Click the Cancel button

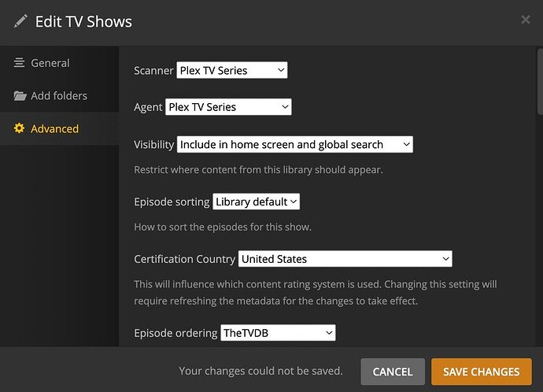click(393, 372)
